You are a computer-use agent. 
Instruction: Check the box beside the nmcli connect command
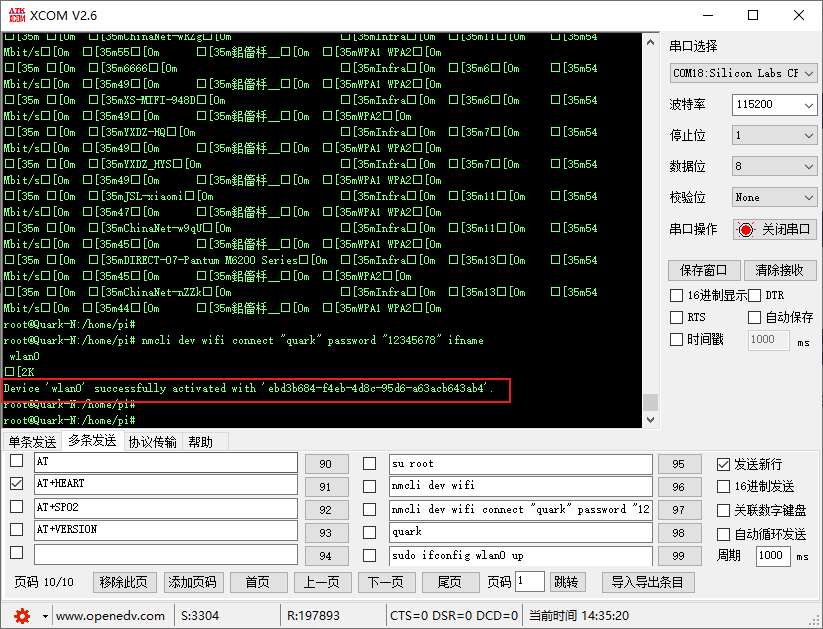point(370,509)
